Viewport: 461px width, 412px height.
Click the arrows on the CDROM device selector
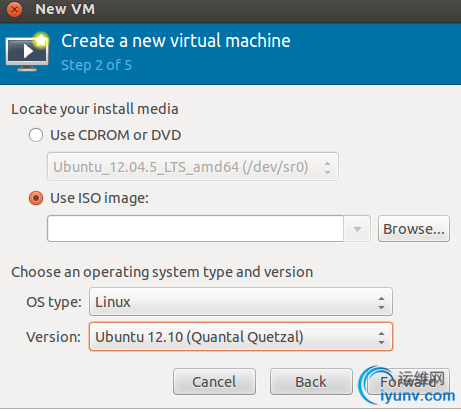(x=327, y=167)
